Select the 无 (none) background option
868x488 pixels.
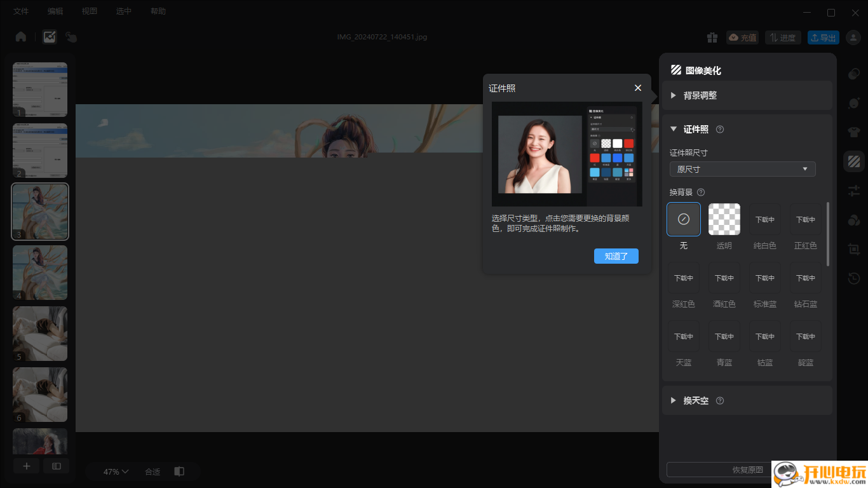click(x=684, y=219)
